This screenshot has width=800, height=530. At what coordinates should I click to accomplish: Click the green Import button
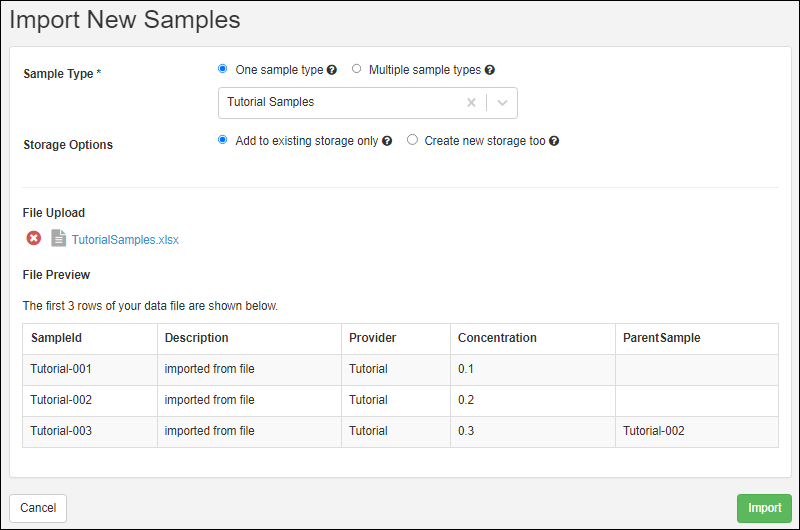764,508
